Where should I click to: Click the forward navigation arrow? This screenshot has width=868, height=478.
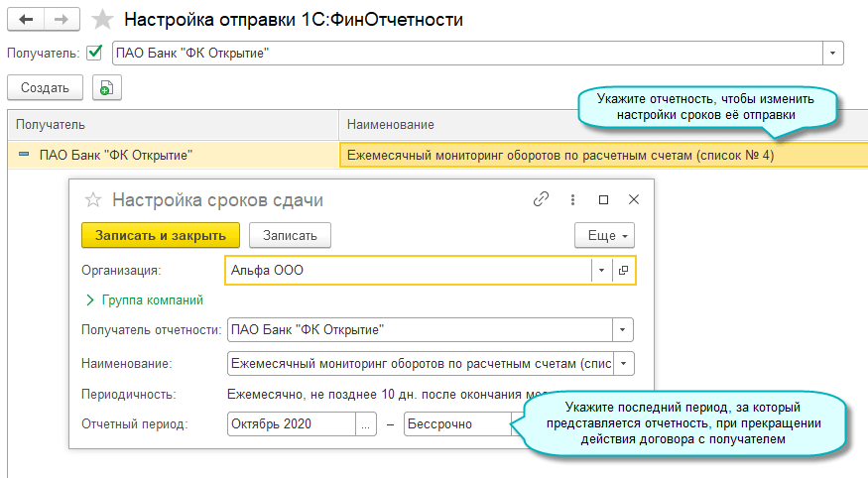[x=61, y=19]
